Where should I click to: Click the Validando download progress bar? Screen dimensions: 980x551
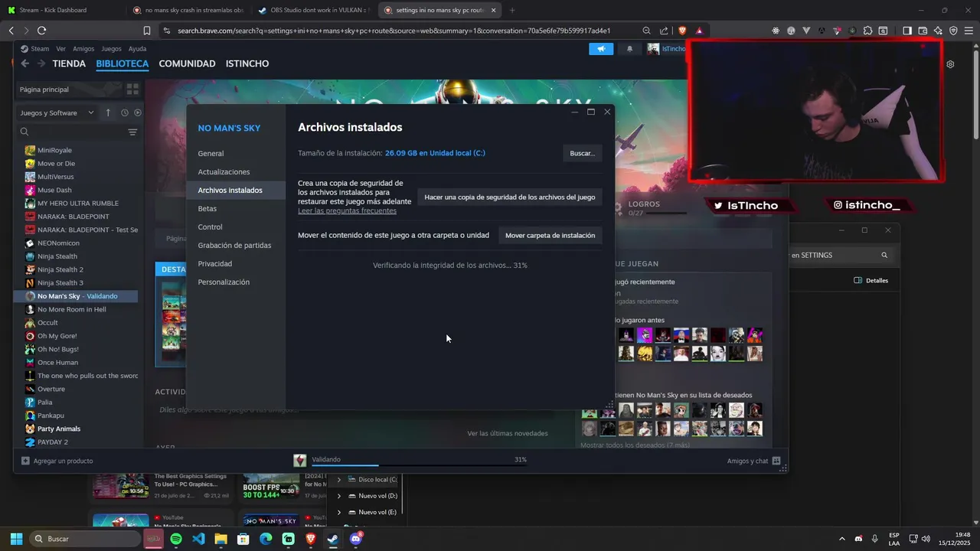(x=419, y=465)
